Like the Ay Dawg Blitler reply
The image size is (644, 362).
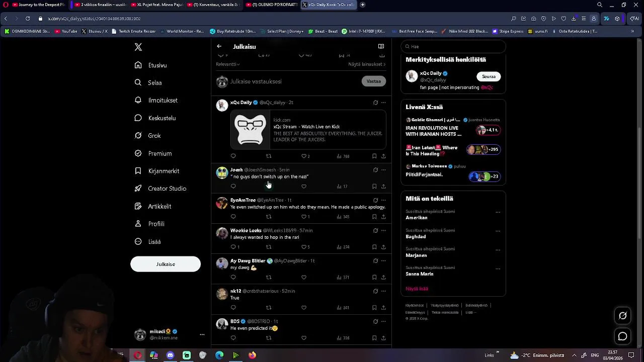304,277
